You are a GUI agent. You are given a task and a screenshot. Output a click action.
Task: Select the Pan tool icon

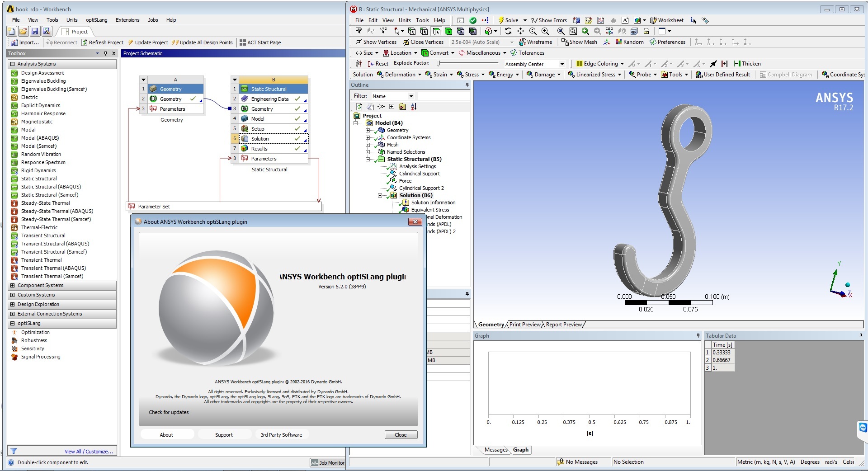(520, 31)
